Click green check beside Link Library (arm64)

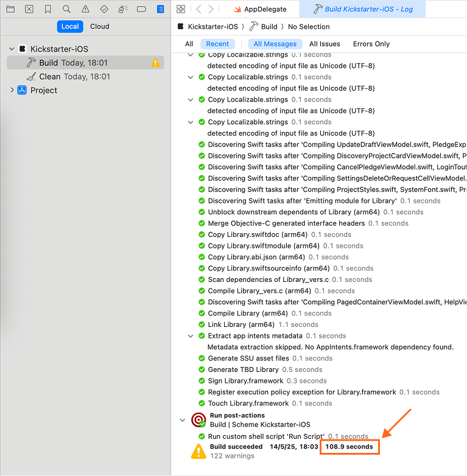(x=202, y=324)
